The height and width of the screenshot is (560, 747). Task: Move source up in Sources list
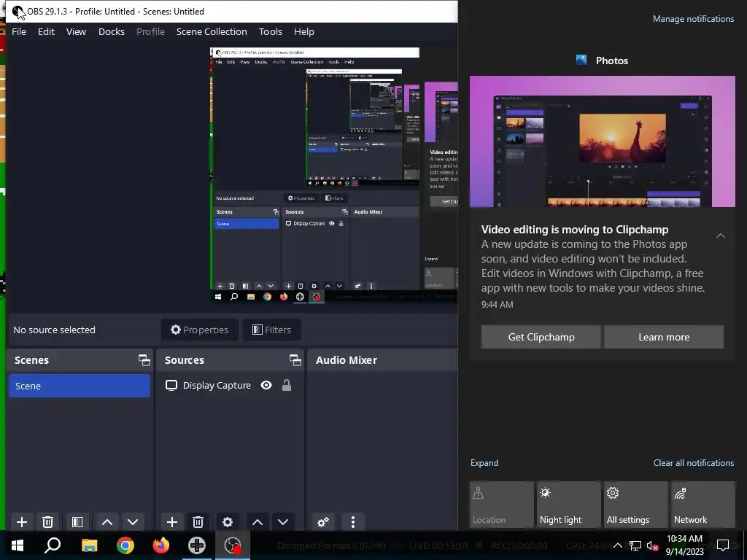click(258, 522)
